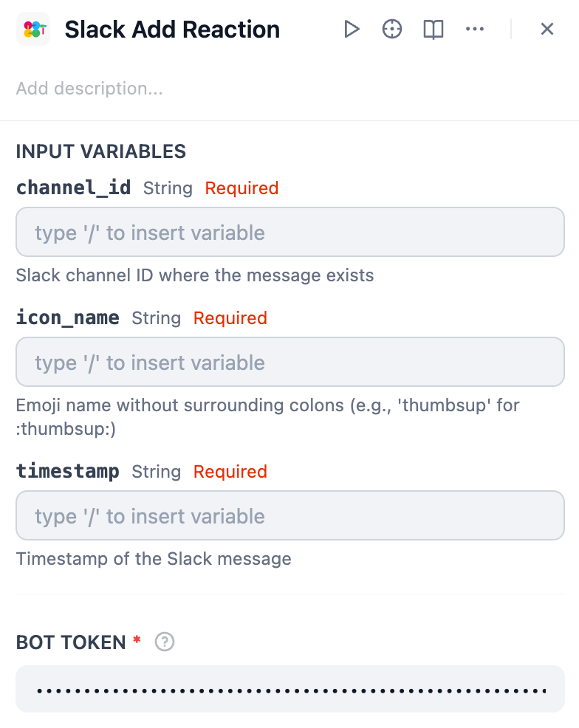The height and width of the screenshot is (728, 579).
Task: Close the Slack Add Reaction panel
Action: point(547,30)
